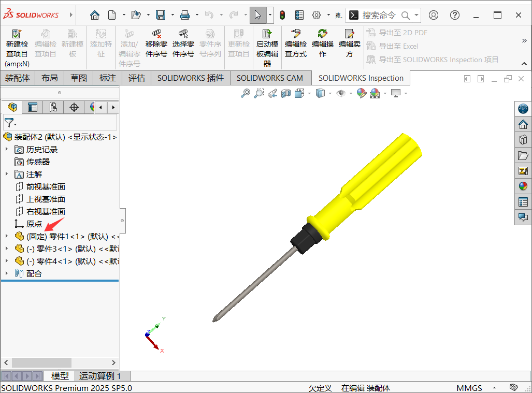Open the DimXpertManager crosshair tab
The height and width of the screenshot is (393, 532).
[74, 108]
